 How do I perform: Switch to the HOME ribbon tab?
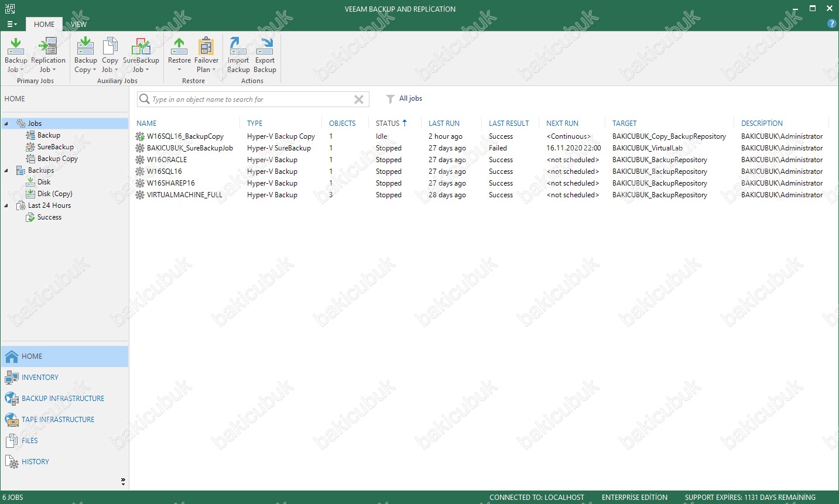point(44,24)
